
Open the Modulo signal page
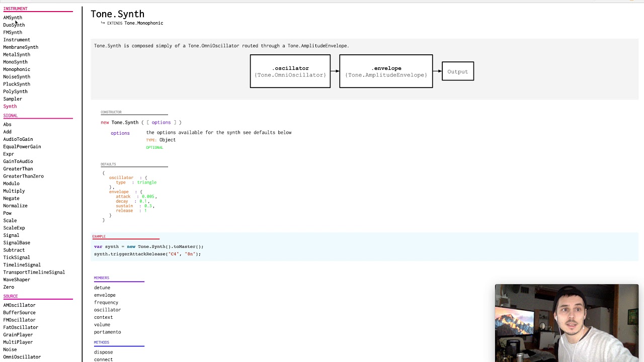[x=11, y=184]
